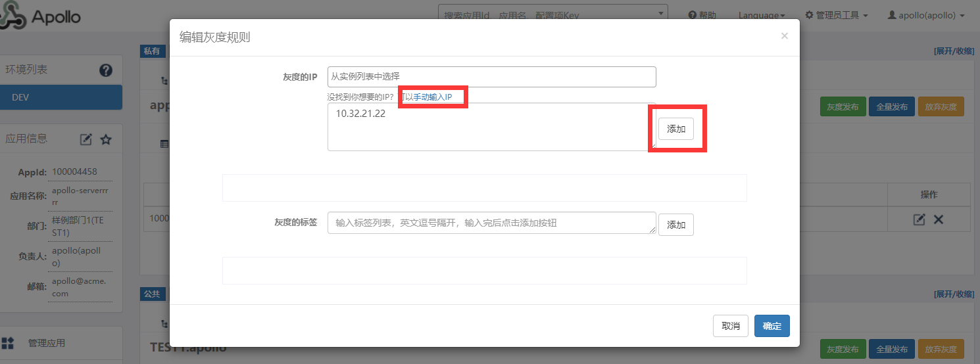Click the 样例部门1(TEST1) department value

click(78, 226)
